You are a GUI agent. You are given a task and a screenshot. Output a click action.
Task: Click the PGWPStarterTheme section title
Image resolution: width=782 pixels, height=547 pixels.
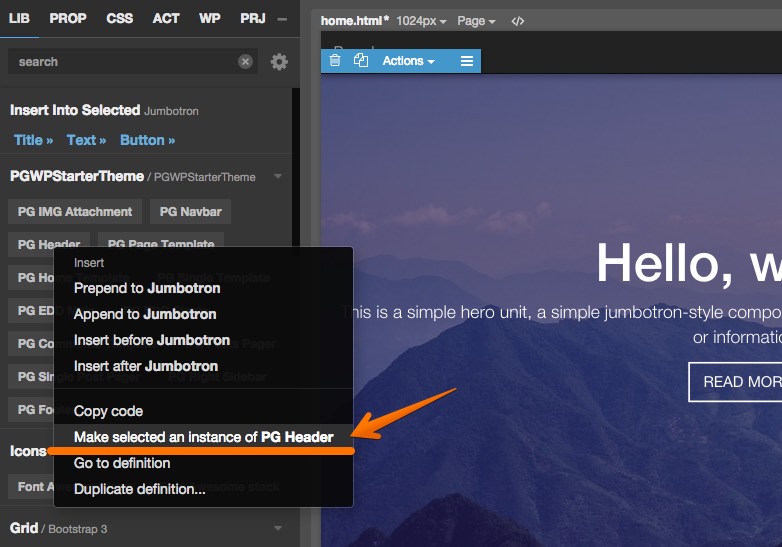coord(77,177)
